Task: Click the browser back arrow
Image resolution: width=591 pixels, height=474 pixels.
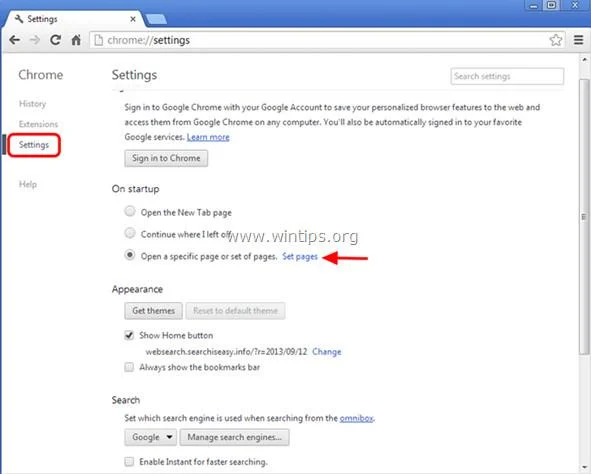Action: click(15, 40)
